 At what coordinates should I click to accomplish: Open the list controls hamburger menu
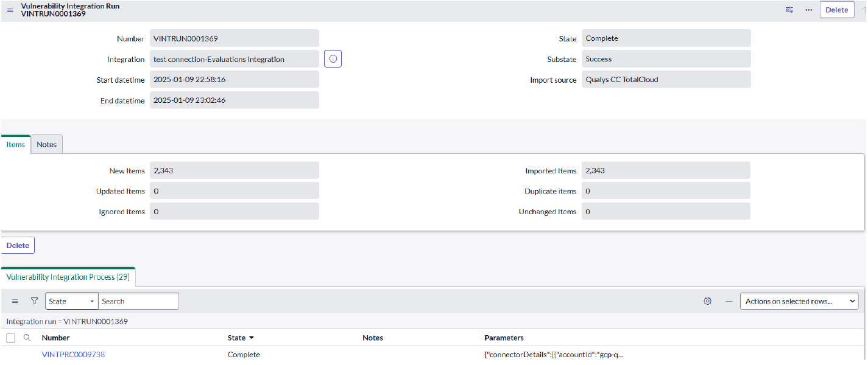15,301
